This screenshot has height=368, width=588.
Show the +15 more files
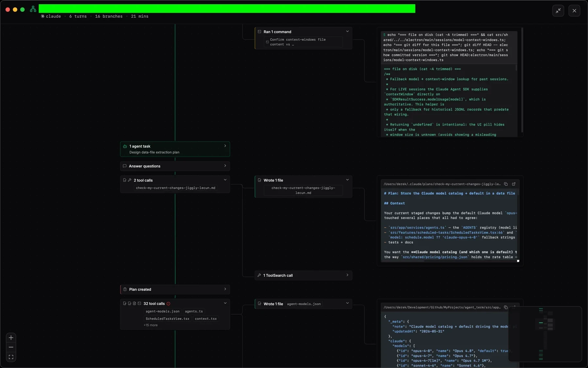point(151,325)
